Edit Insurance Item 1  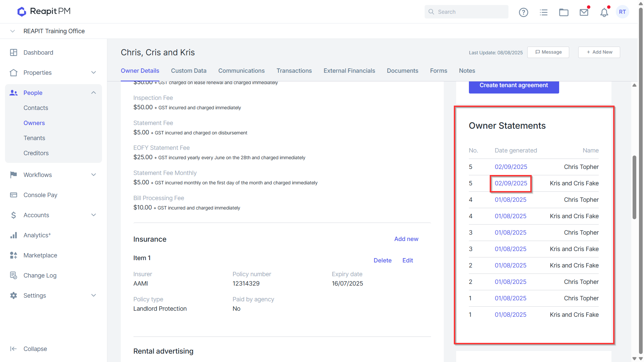pyautogui.click(x=408, y=260)
